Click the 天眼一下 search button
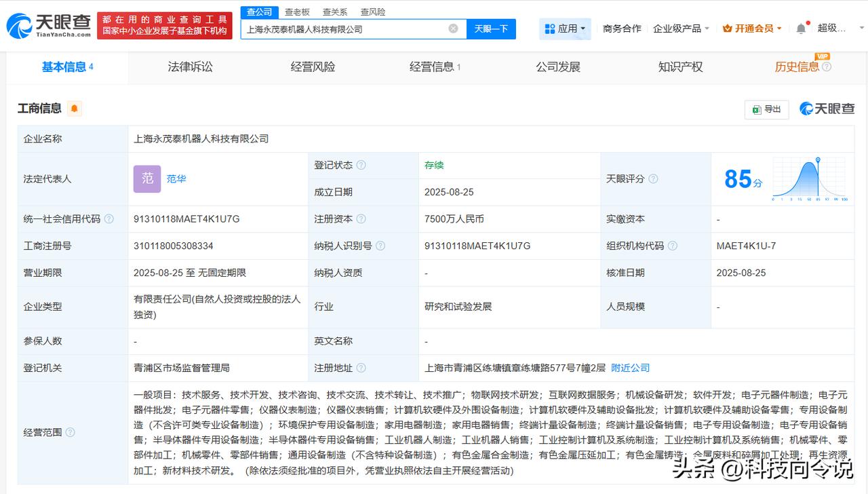The width and height of the screenshot is (868, 494). [491, 28]
